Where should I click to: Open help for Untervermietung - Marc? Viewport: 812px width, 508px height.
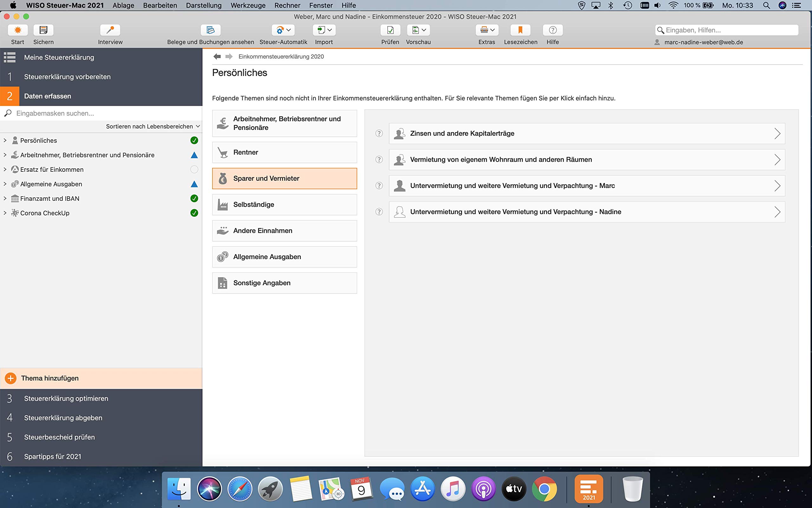(x=379, y=186)
